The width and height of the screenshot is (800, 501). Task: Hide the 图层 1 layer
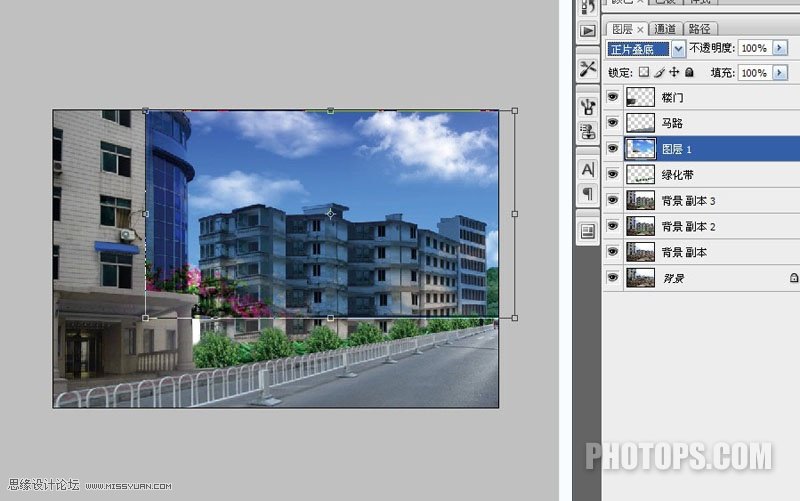(612, 148)
